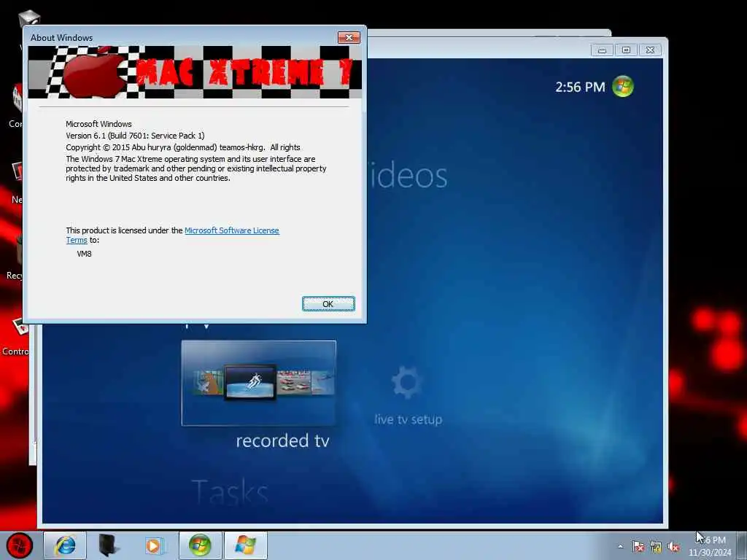Click OK in the About Windows dialog

click(x=328, y=304)
